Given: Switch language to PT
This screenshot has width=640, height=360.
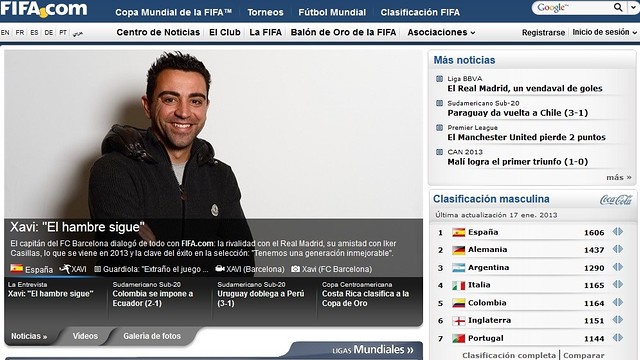Looking at the screenshot, I should tap(63, 32).
